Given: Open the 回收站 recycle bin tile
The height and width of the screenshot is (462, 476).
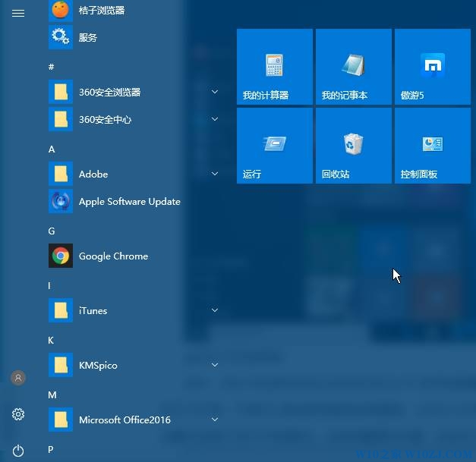Looking at the screenshot, I should [354, 146].
